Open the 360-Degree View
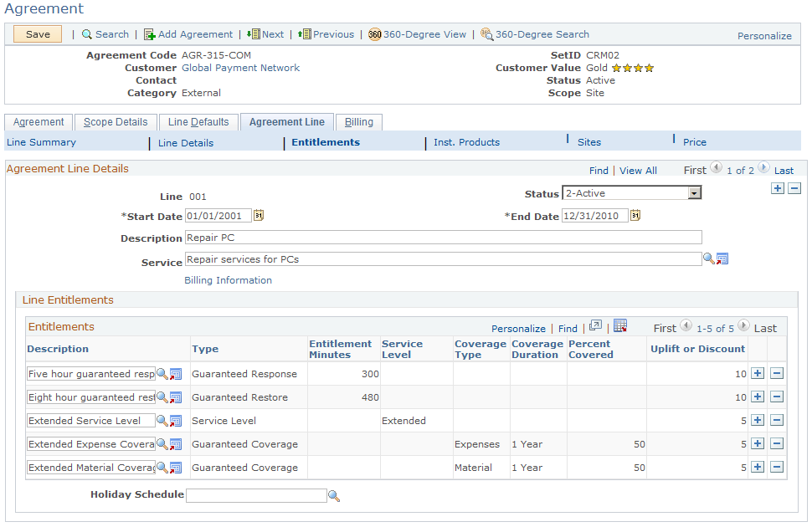The height and width of the screenshot is (527, 812). coord(418,34)
